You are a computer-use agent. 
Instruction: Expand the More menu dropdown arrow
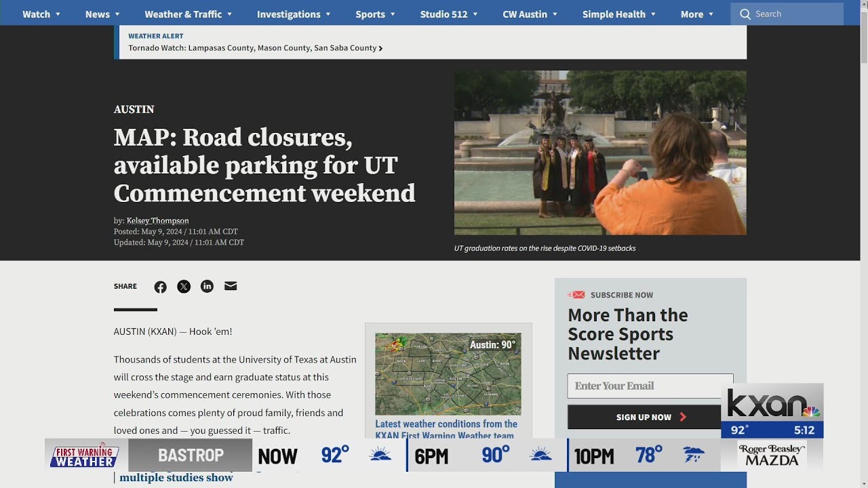(x=711, y=14)
